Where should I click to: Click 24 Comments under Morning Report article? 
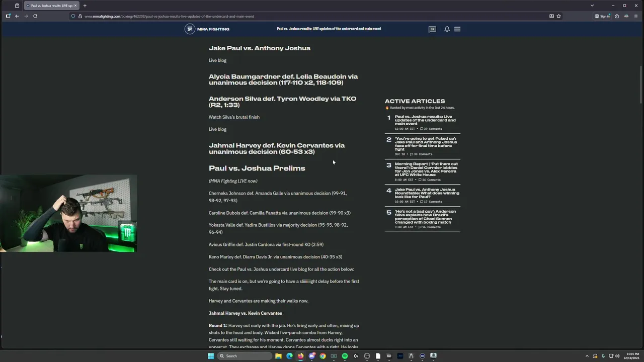(429, 180)
